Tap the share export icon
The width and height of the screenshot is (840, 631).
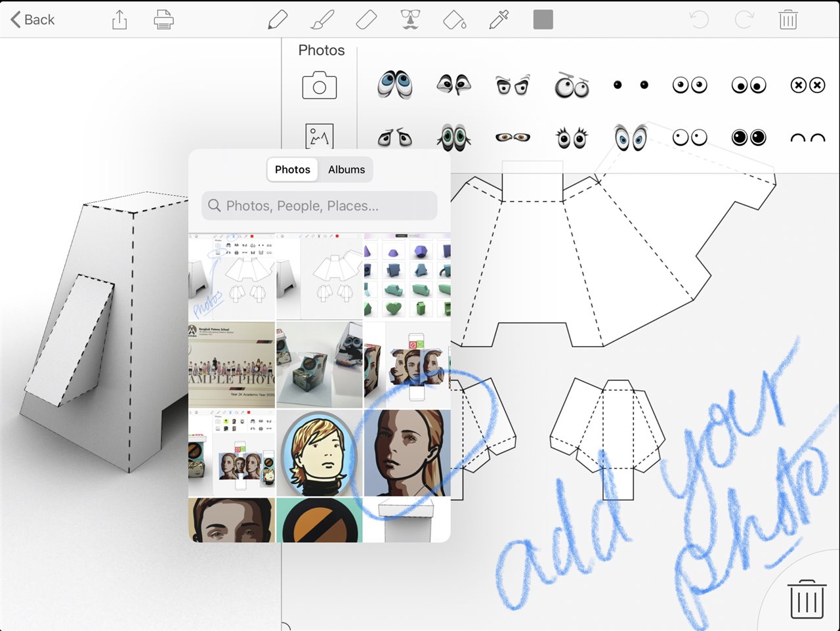click(x=119, y=20)
